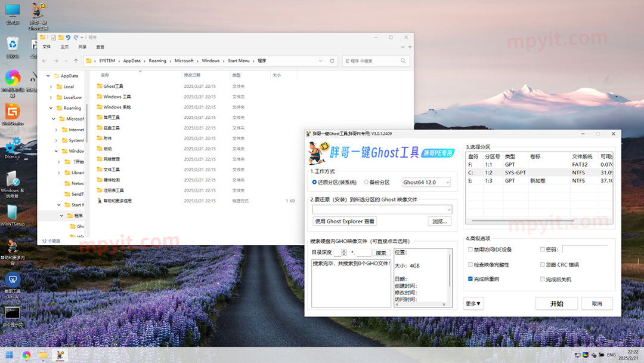Image resolution: width=644 pixels, height=363 pixels.
Task: Enable 忽略 CRC 错误 checkbox
Action: point(543,264)
